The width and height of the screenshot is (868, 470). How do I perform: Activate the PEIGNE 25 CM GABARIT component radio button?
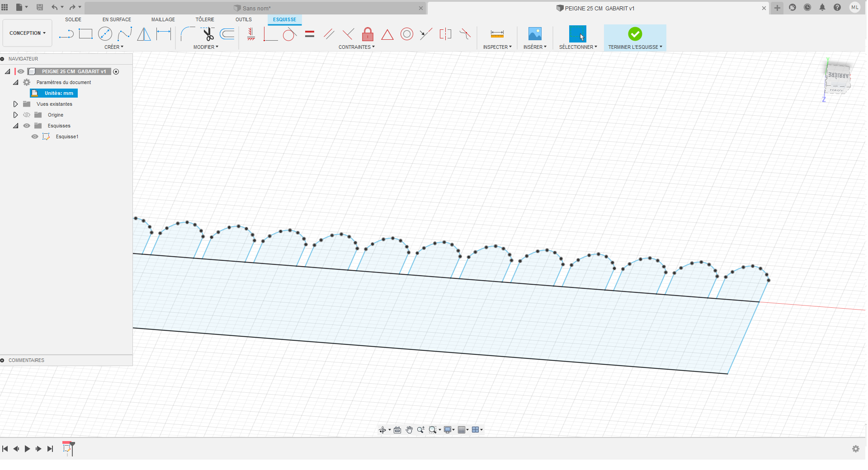coord(116,71)
